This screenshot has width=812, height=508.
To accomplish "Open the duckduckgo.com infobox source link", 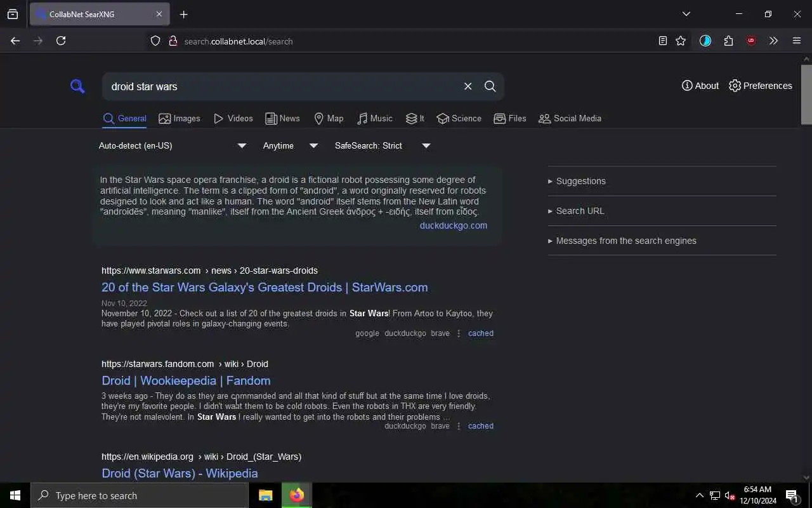I will pyautogui.click(x=454, y=225).
